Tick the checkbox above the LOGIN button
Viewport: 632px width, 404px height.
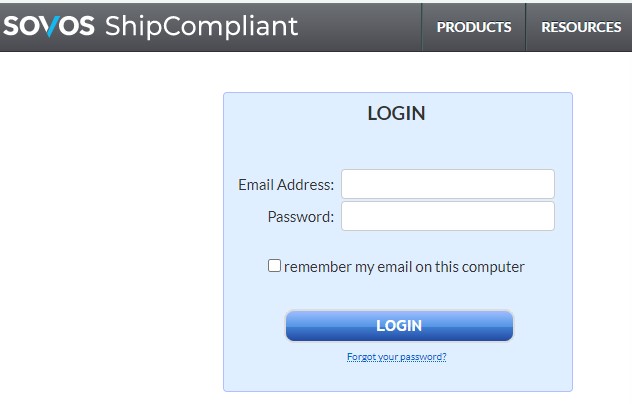[274, 266]
